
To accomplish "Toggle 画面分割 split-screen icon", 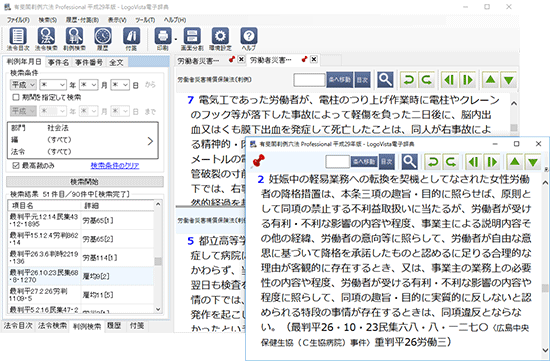I will tap(192, 39).
